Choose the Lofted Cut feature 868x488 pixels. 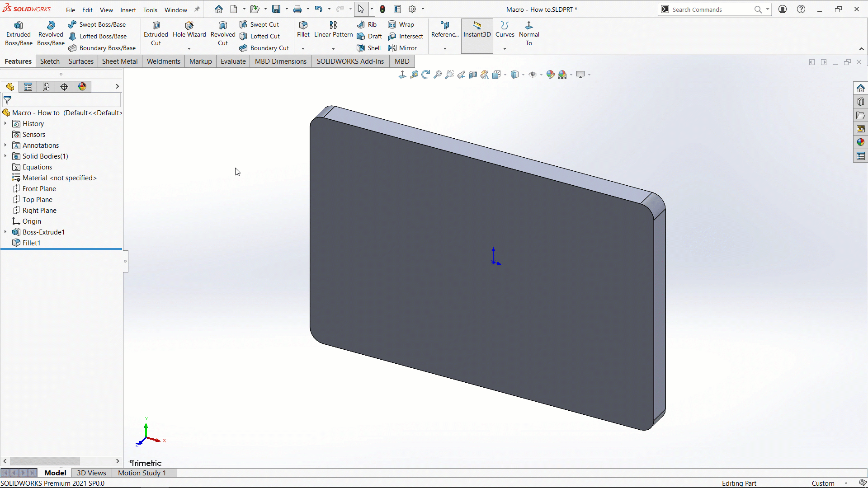coord(260,36)
